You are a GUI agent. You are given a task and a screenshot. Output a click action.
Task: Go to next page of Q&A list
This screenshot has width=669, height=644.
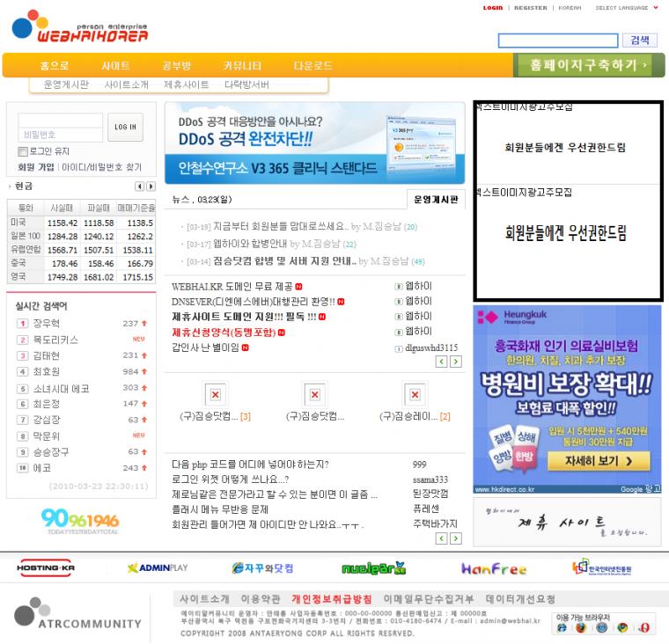pos(456,538)
